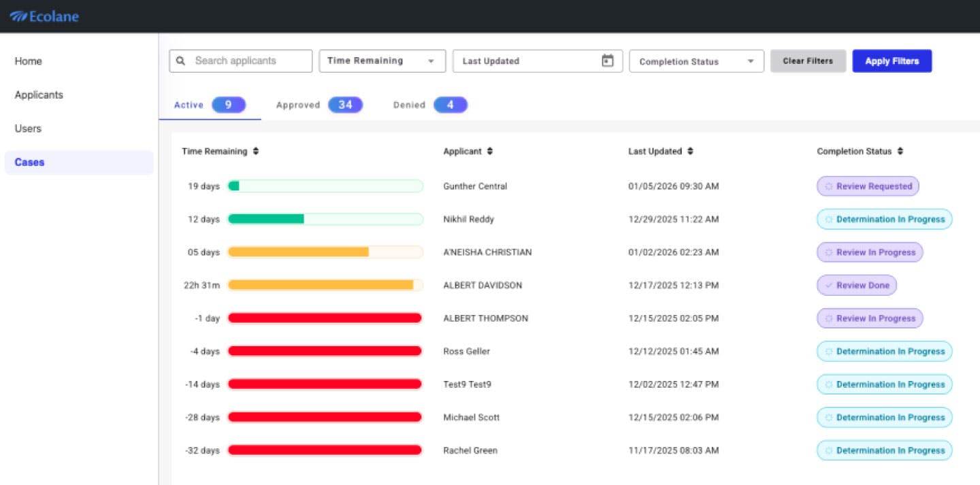Click the sort icon for Completion Status column
Screen dimensions: 980x485
pos(900,151)
